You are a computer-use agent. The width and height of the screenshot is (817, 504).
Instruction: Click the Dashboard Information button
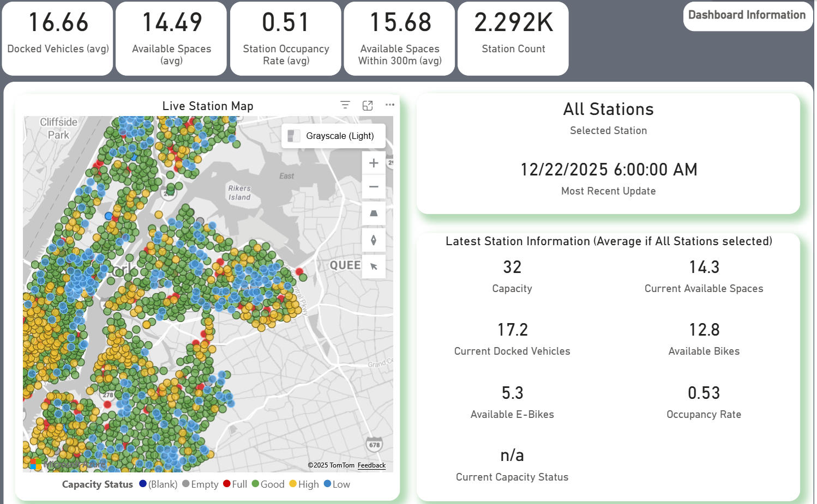coord(747,15)
